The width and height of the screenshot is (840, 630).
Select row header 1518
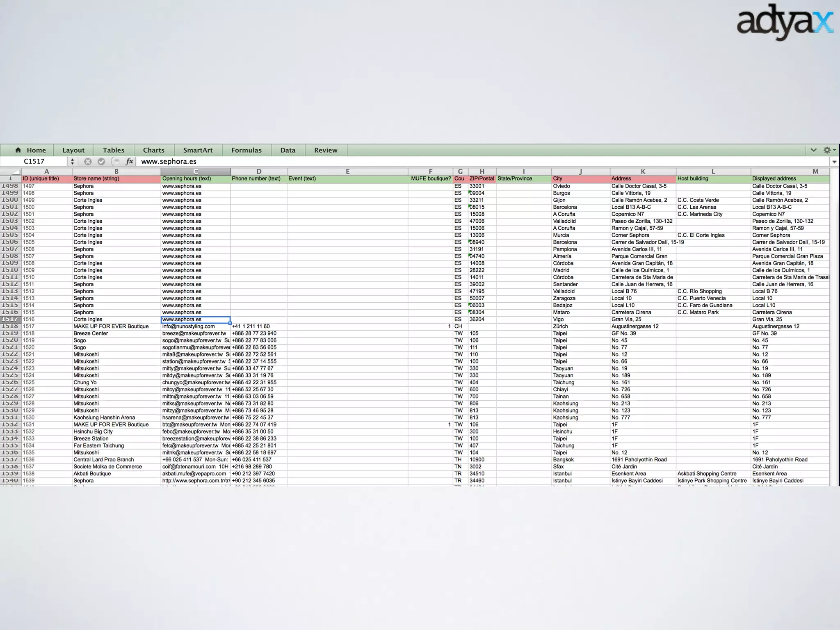pyautogui.click(x=10, y=326)
